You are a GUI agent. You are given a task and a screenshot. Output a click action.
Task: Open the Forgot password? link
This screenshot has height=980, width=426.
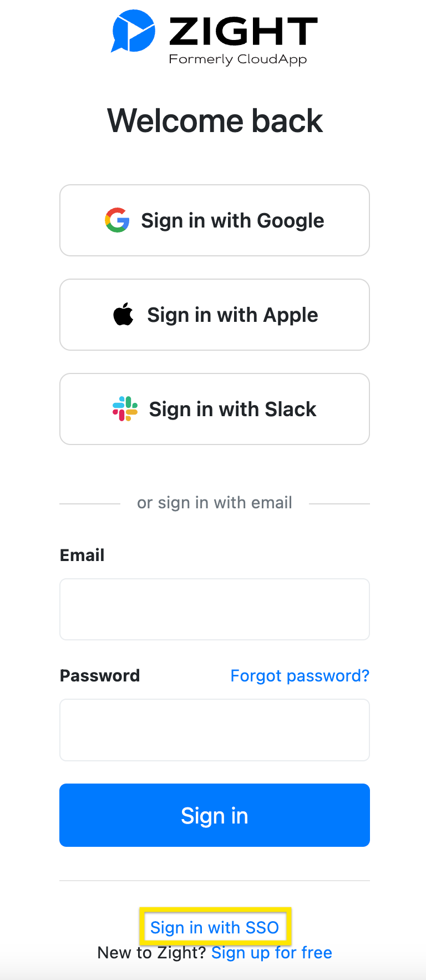click(300, 676)
